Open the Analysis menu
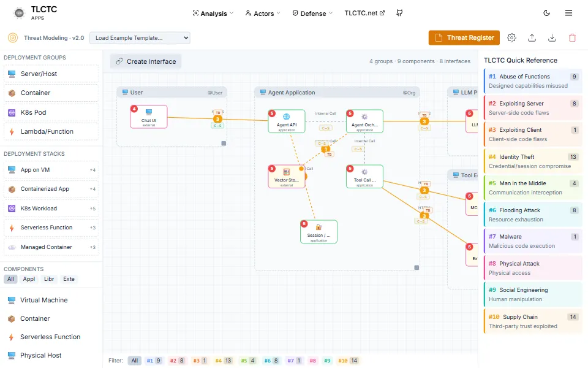Image resolution: width=588 pixels, height=368 pixels. click(213, 13)
